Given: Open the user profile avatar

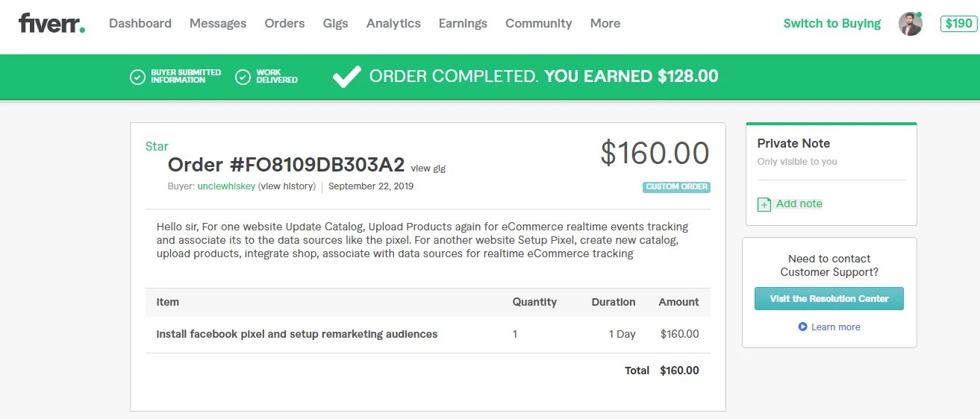Looking at the screenshot, I should point(910,24).
